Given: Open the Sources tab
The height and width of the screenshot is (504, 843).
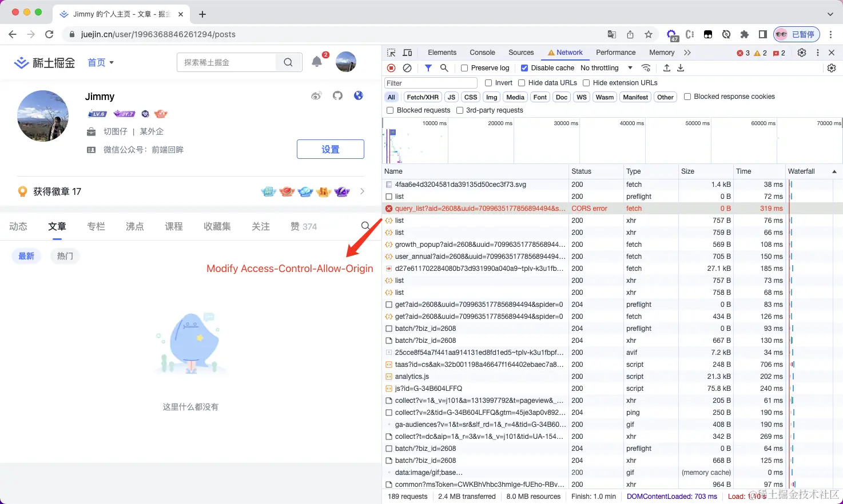Looking at the screenshot, I should pos(521,53).
